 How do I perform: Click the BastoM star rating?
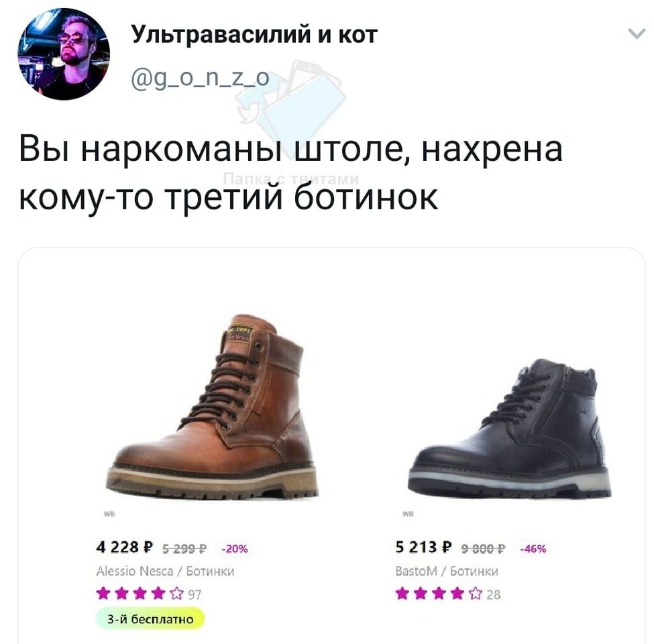(x=439, y=594)
